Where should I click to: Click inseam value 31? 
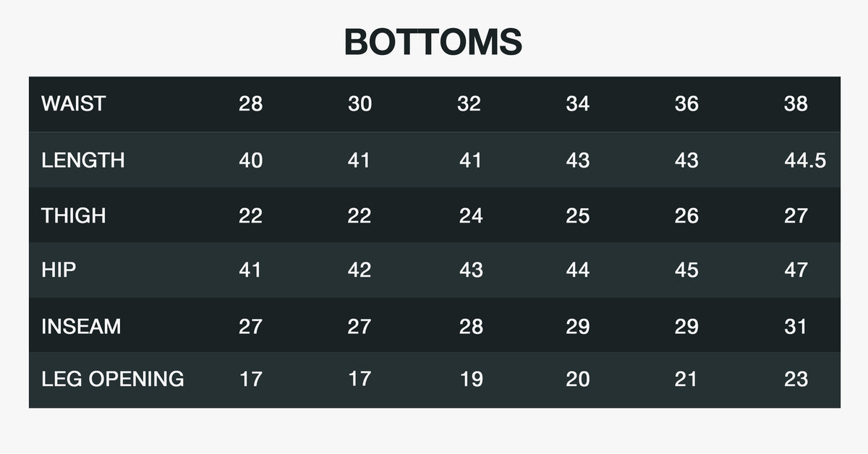tap(796, 326)
